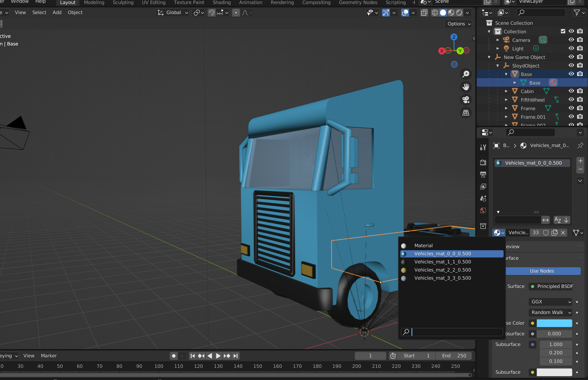Screen dimensions: 588x380
Task: Click the add material slot plus icon
Action: coord(580,161)
